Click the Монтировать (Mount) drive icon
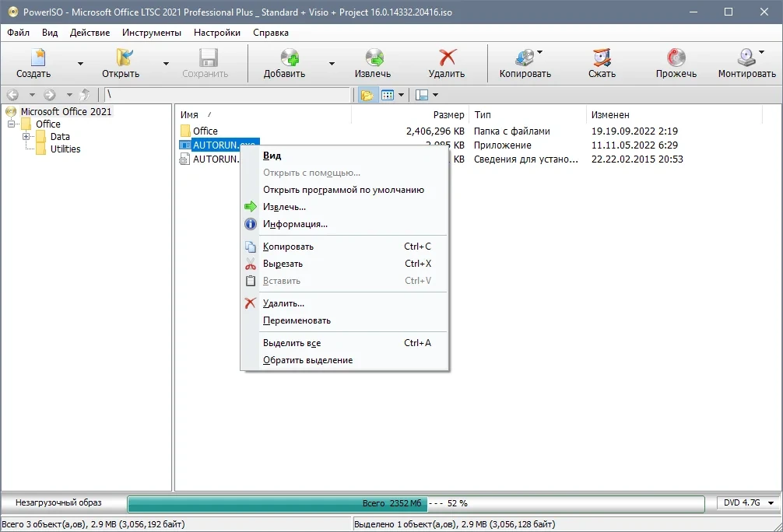Viewport: 783px width, 532px height. tap(746, 58)
